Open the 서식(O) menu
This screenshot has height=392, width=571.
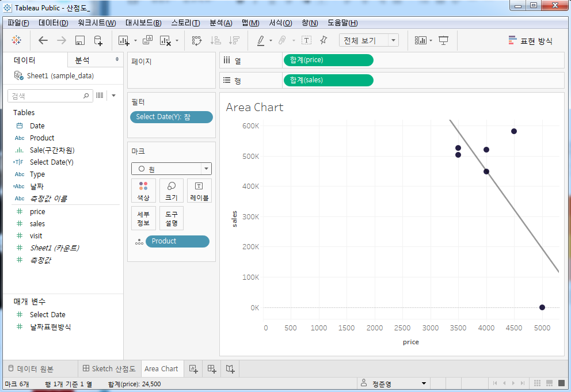pos(280,23)
